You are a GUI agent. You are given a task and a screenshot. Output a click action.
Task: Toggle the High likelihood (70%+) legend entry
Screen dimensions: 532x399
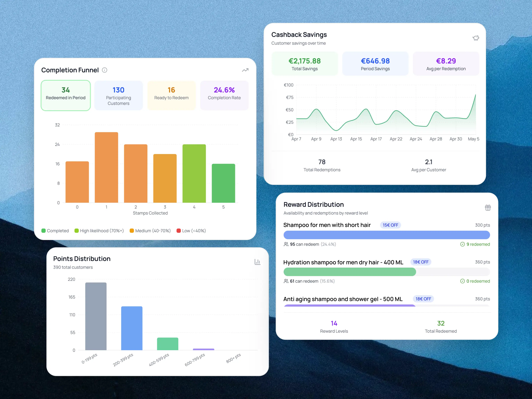[99, 231]
